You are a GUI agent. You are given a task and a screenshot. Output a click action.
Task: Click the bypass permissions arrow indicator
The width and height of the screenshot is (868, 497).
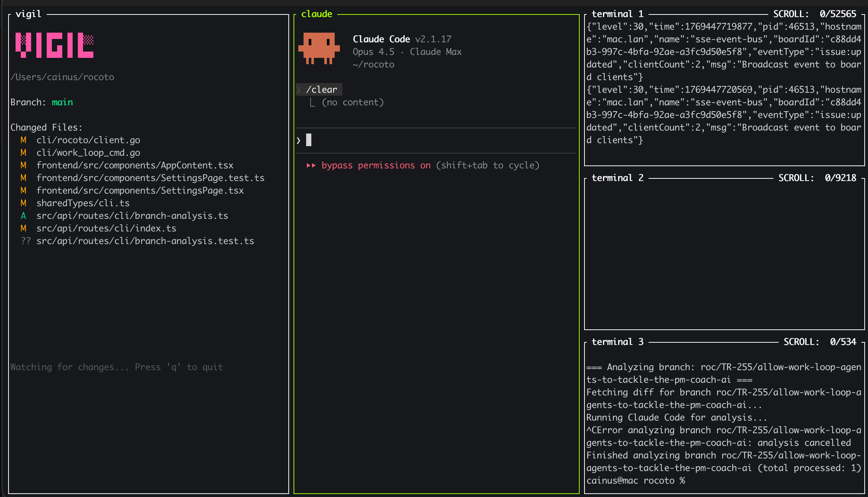[311, 165]
